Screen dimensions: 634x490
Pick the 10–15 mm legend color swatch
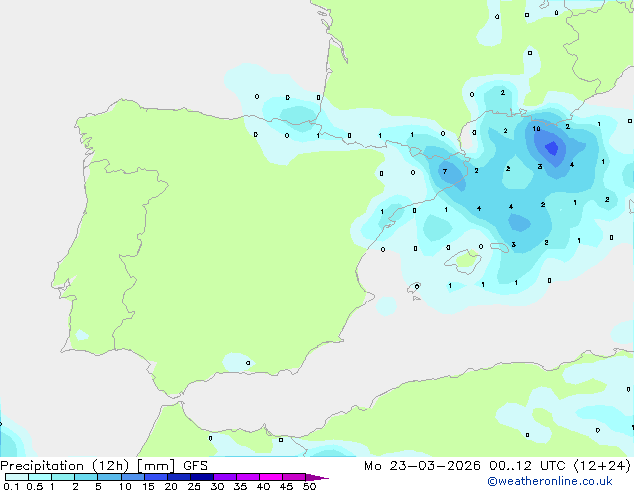[132, 477]
